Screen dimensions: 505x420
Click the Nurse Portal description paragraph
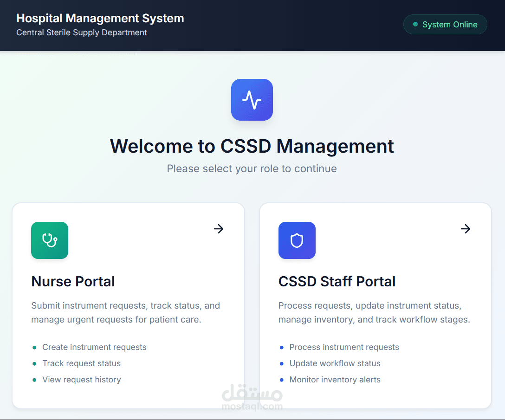tap(126, 312)
